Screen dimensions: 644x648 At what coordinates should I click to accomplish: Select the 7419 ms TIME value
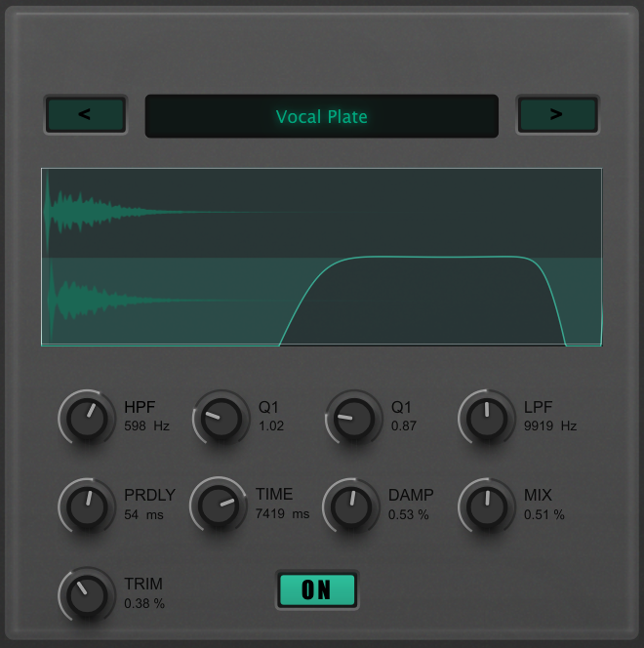(x=282, y=514)
